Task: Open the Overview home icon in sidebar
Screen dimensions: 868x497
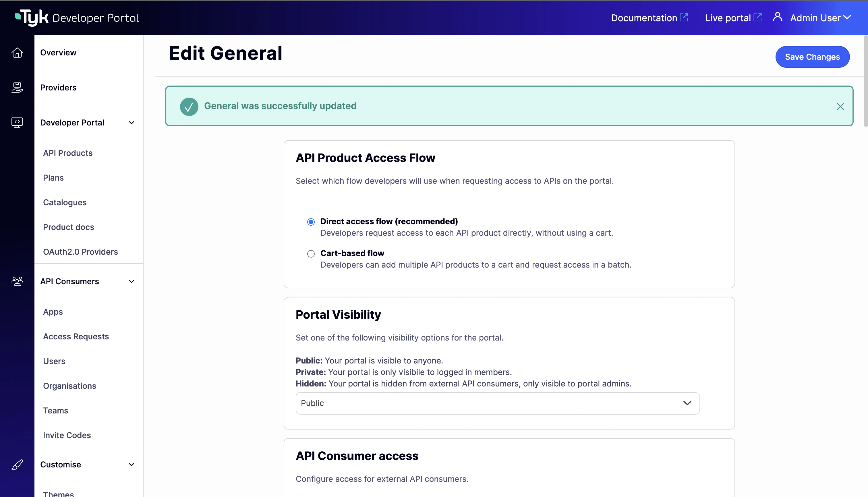Action: point(17,53)
